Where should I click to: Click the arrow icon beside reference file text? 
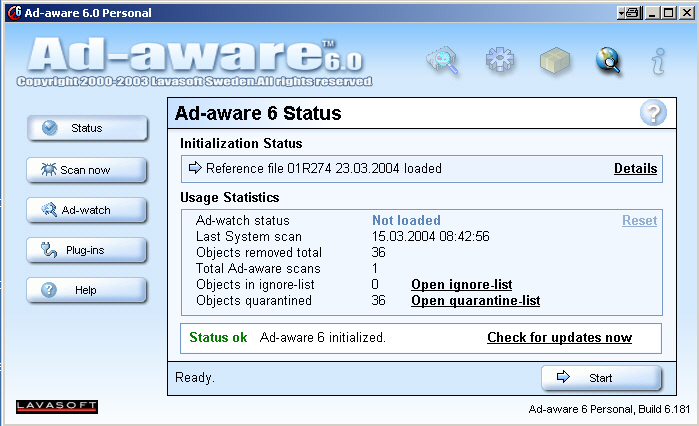(x=195, y=168)
